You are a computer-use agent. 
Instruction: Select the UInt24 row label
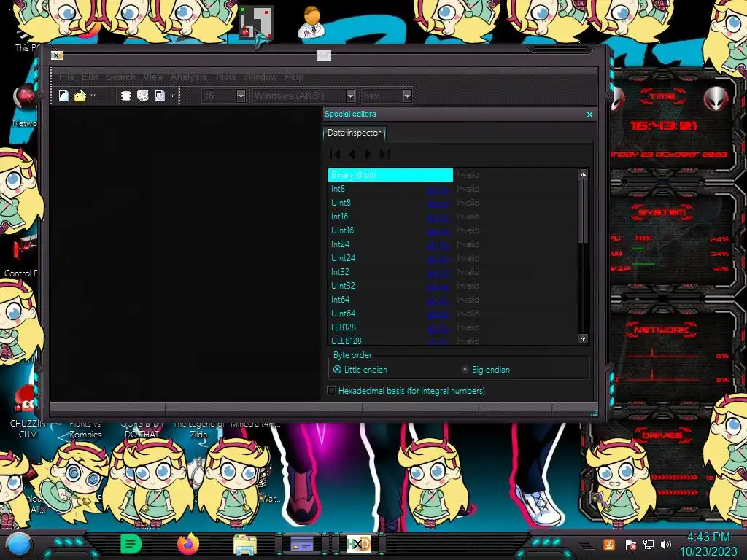(x=343, y=258)
